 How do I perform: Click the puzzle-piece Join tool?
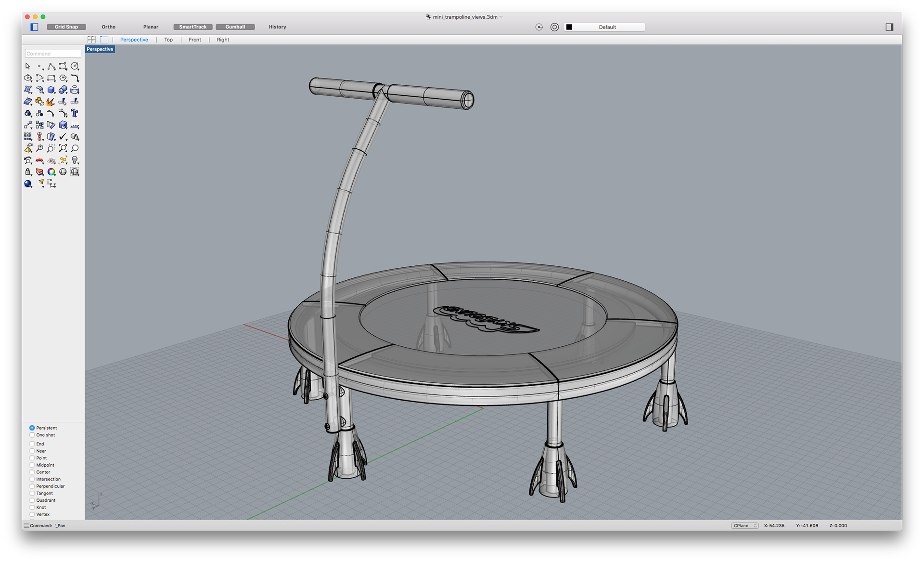point(39,102)
